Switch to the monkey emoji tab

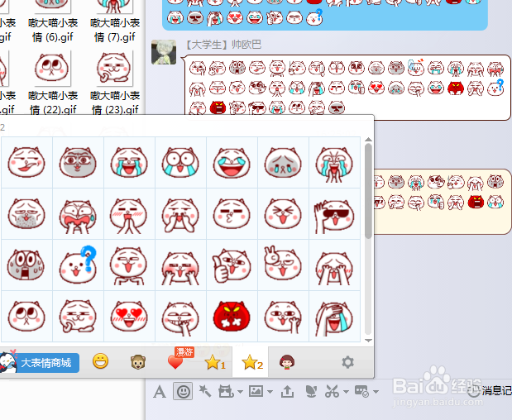(138, 362)
